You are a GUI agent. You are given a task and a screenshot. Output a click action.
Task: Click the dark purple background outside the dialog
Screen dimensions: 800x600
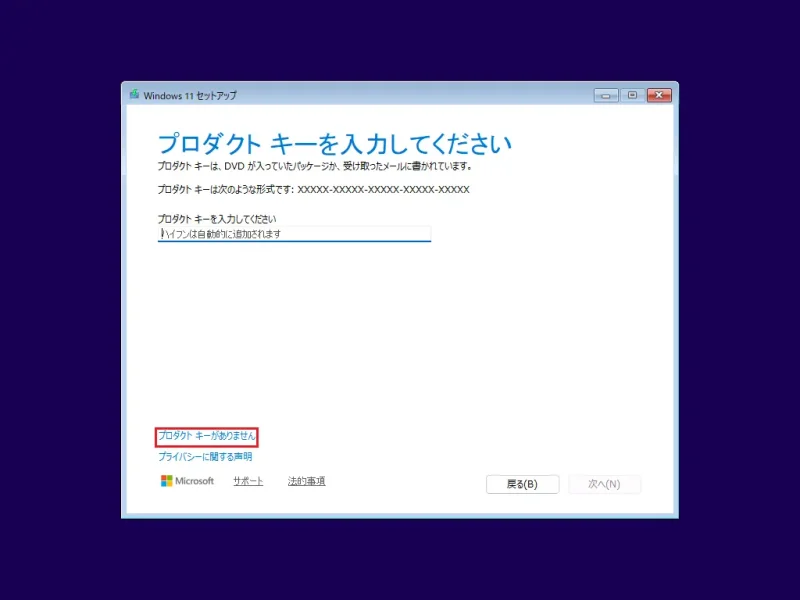60,300
